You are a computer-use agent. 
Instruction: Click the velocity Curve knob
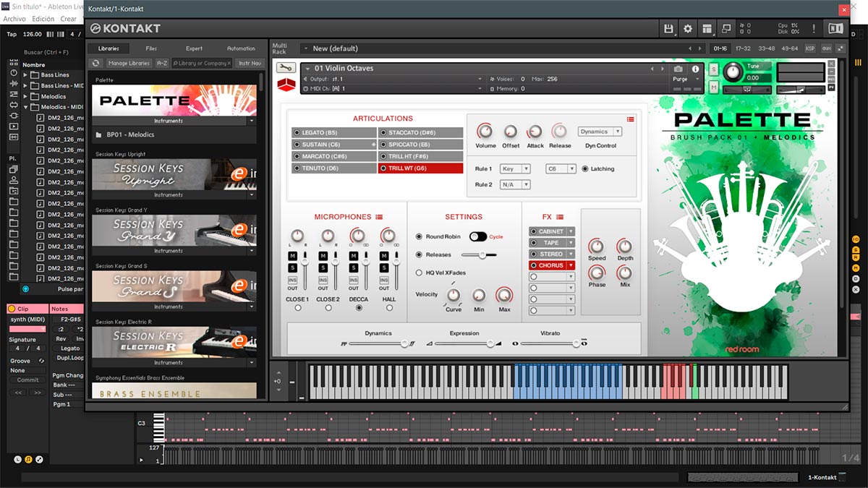(x=454, y=295)
